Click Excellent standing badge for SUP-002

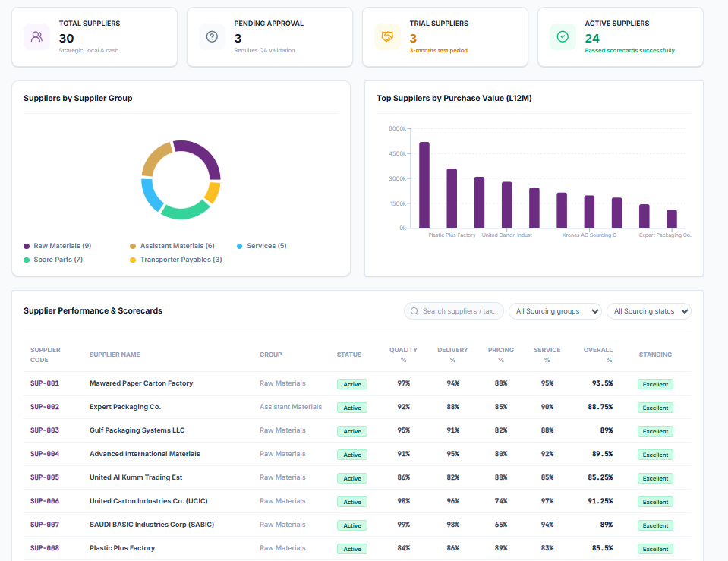pos(655,408)
